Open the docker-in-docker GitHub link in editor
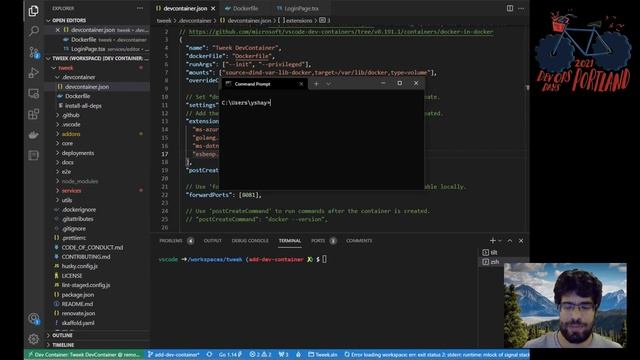The height and width of the screenshot is (360, 640). point(340,32)
